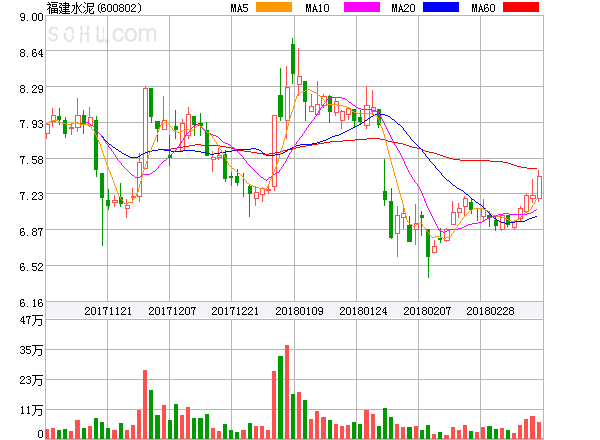Click the 9.00 price axis label
Viewport: 600px width, 440px height.
31,17
